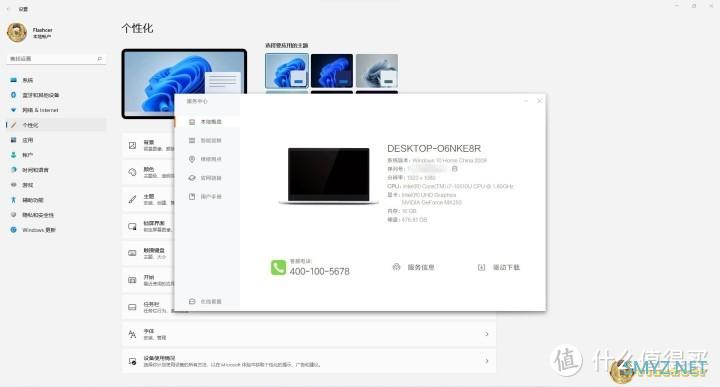720x387 pixels.
Task: Click the 背景 picture icon
Action: (x=132, y=146)
